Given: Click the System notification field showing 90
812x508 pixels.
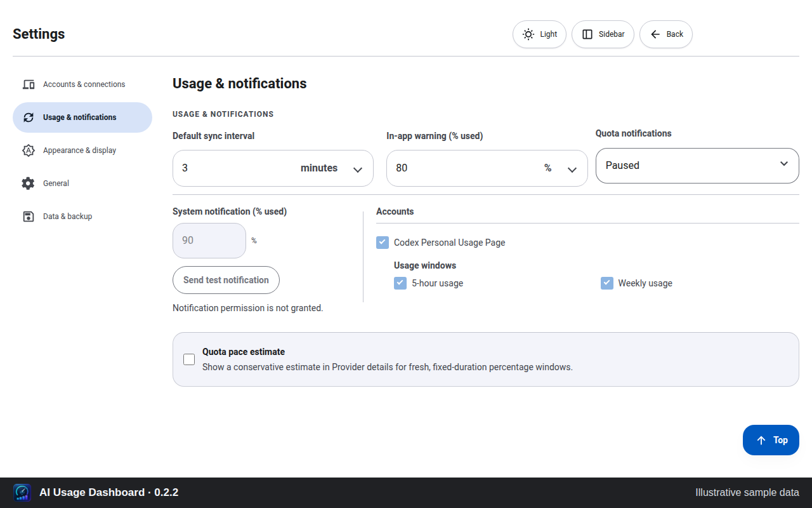Looking at the screenshot, I should [x=209, y=241].
